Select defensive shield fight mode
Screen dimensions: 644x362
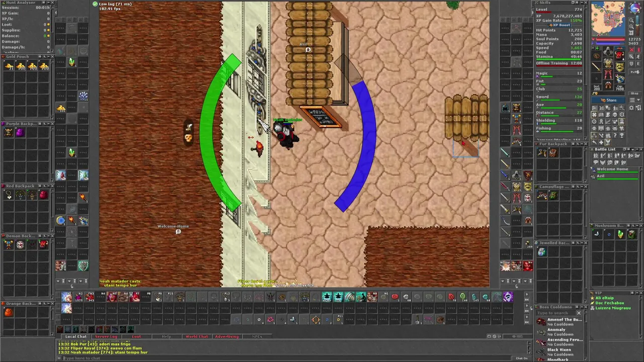click(631, 64)
